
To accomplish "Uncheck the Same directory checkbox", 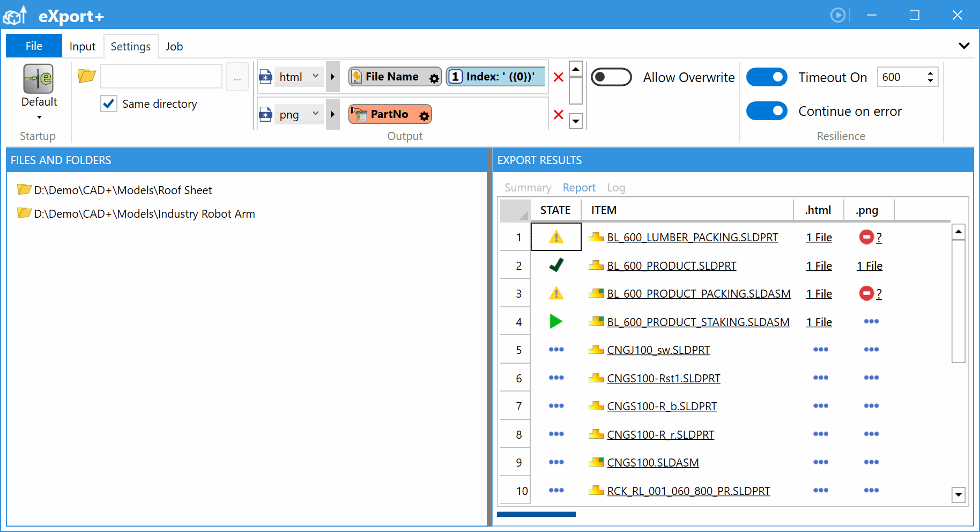I will tap(109, 104).
